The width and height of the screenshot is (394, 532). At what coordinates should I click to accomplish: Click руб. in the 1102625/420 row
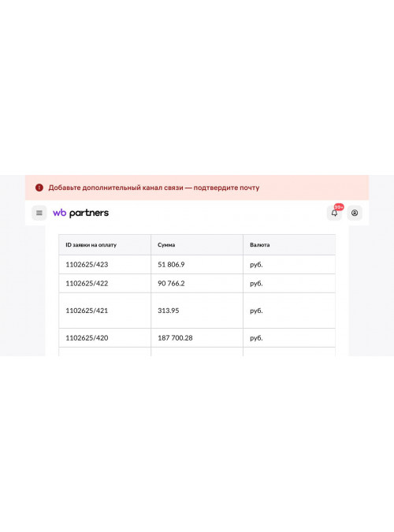pos(256,338)
